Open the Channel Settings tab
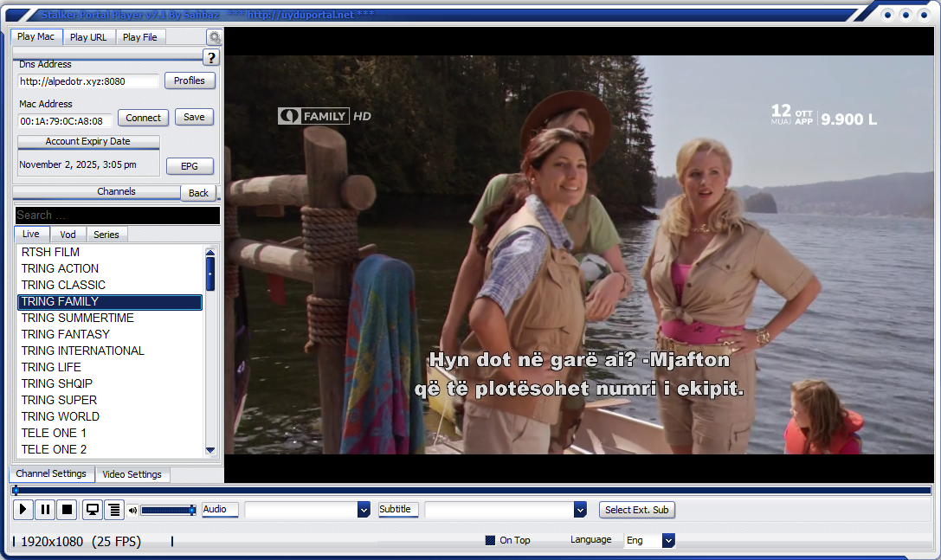This screenshot has width=941, height=560. 52,473
